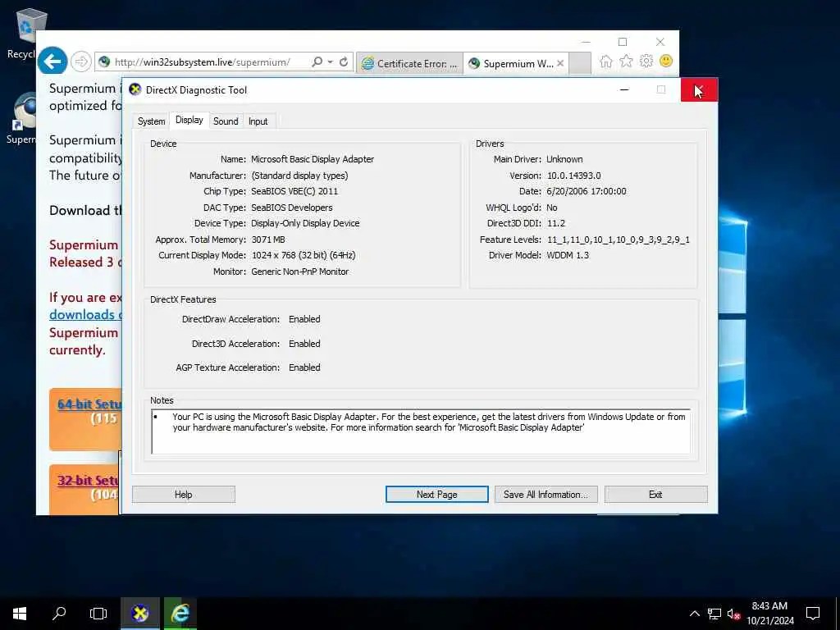Refresh the Internet Explorer page

pos(344,62)
